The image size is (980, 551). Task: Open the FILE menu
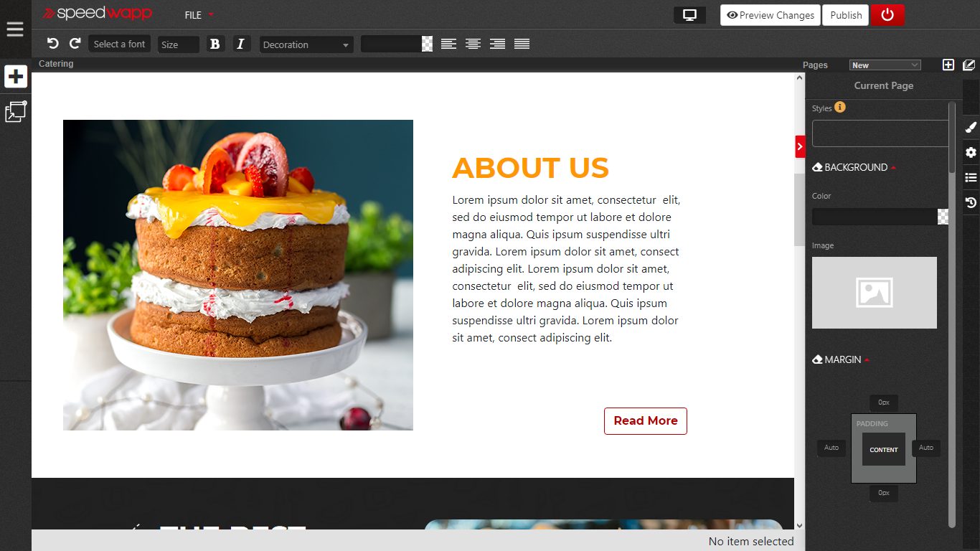click(x=199, y=15)
